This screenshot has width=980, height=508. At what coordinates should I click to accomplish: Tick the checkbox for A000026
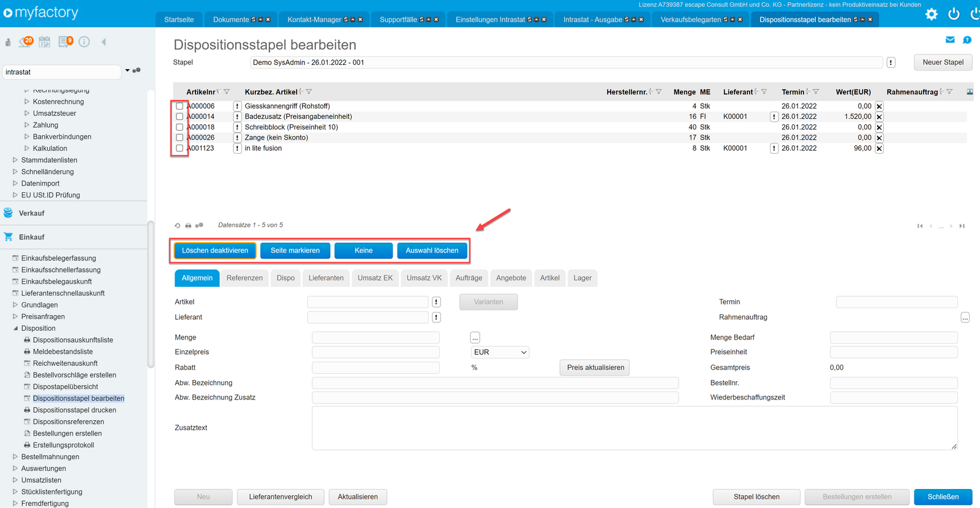179,138
